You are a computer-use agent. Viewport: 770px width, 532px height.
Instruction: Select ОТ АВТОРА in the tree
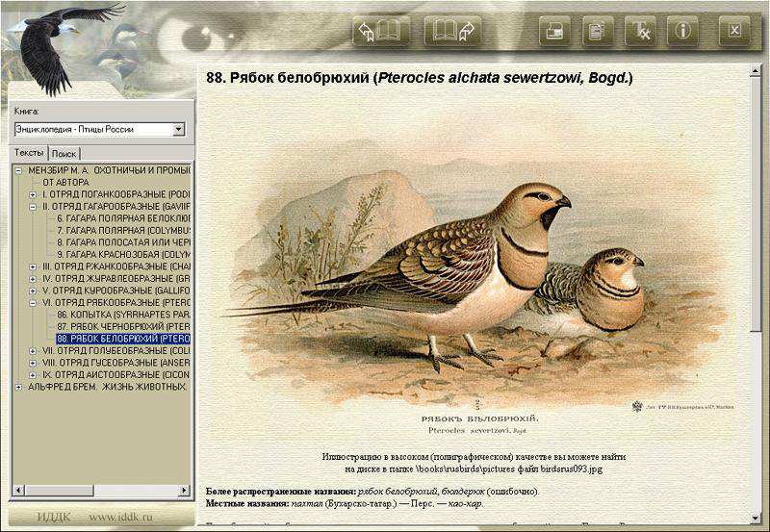tap(65, 182)
